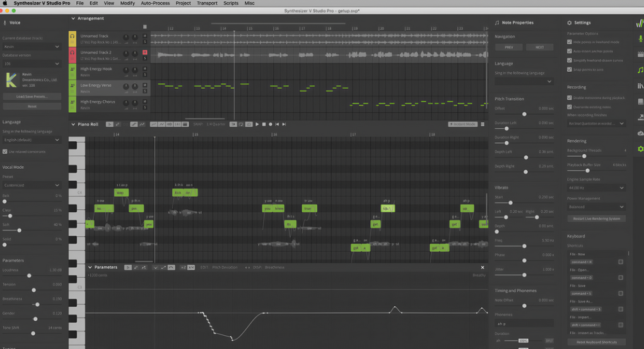
Task: Open the clapperboard render icon in sidebar
Action: point(640,54)
